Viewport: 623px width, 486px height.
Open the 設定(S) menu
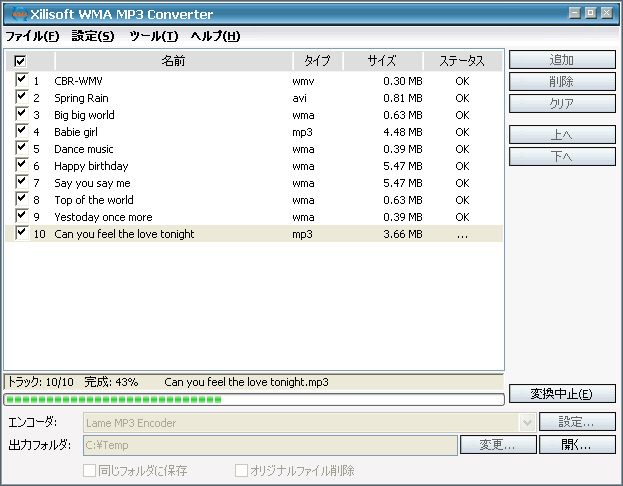coord(93,36)
